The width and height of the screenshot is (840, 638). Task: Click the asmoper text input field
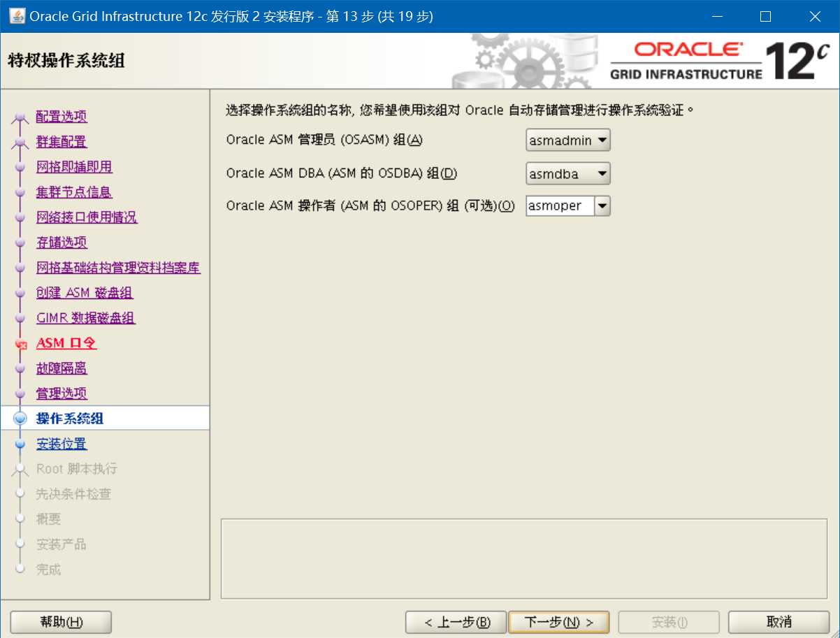tap(560, 206)
